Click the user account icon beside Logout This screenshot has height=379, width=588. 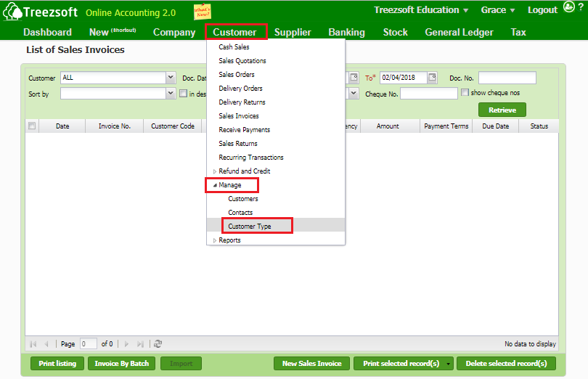click(569, 9)
